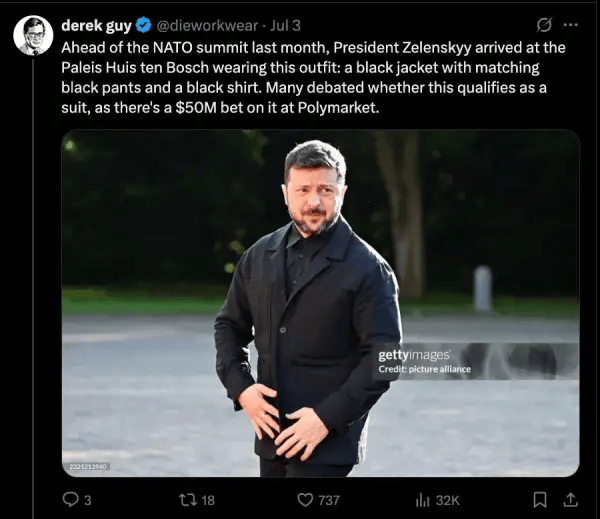Go to the @dieworkwear handle
Screen dimensions: 600x519
(207, 25)
